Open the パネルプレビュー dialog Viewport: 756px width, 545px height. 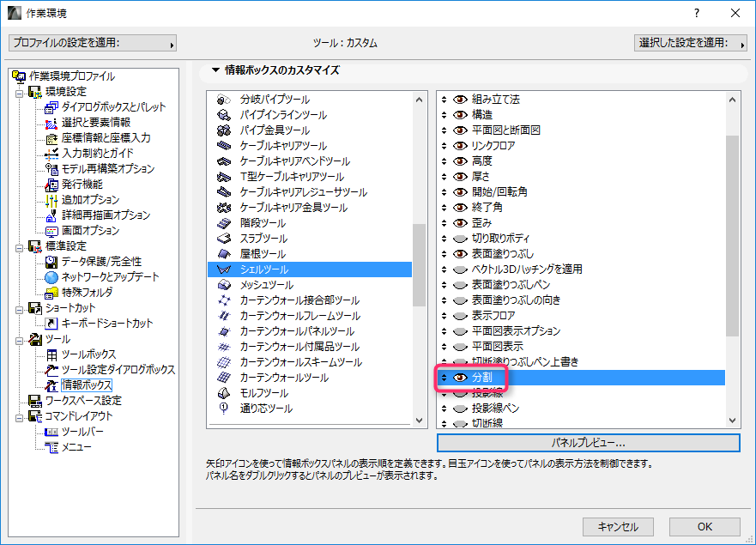click(x=589, y=443)
